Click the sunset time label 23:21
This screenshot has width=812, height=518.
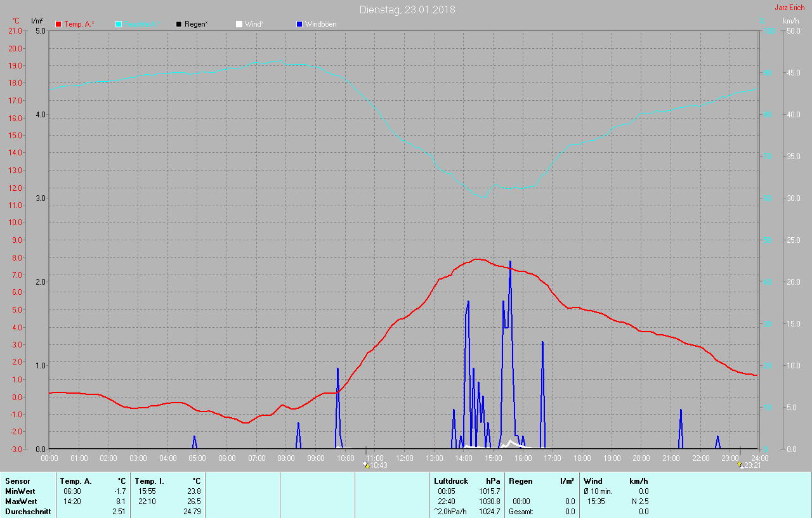point(752,465)
